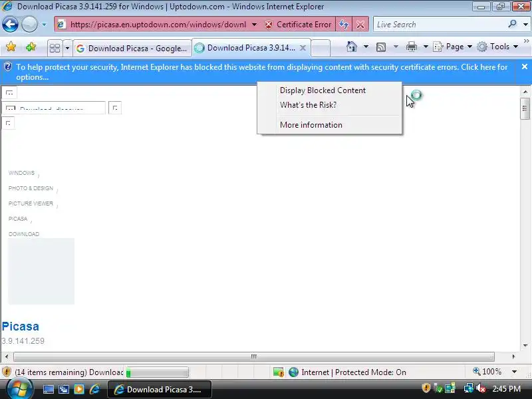The width and height of the screenshot is (532, 399).
Task: Open the search provider options dropdown
Action: click(525, 25)
